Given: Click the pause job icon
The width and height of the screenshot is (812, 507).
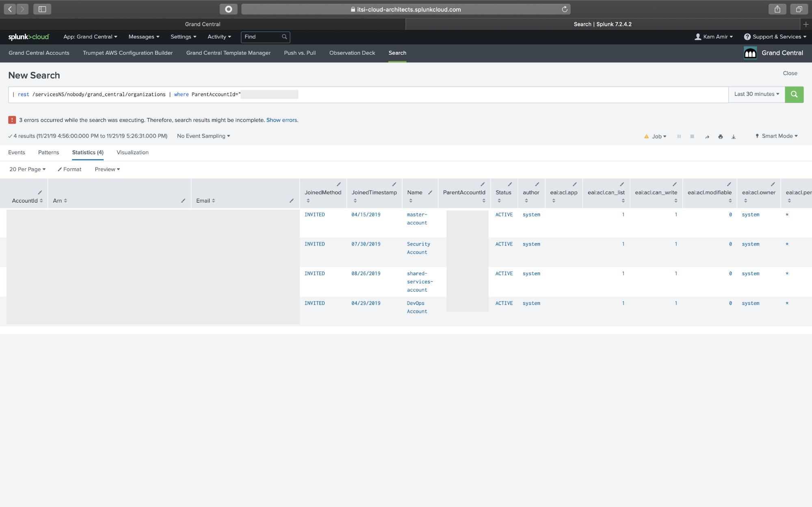Looking at the screenshot, I should (x=679, y=136).
